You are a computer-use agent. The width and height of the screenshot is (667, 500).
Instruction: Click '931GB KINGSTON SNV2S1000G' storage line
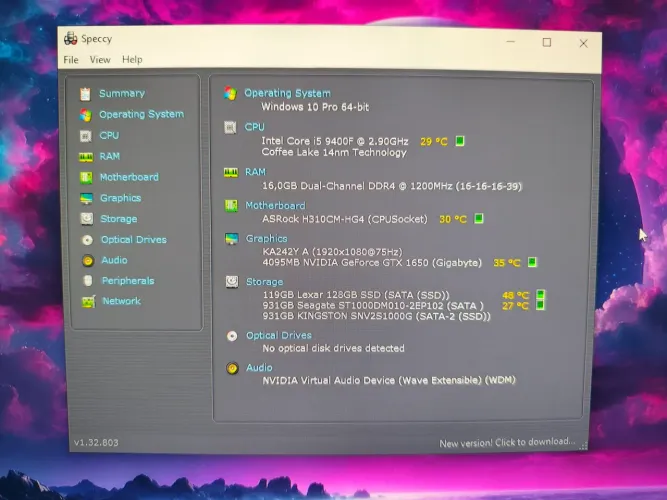pos(376,317)
